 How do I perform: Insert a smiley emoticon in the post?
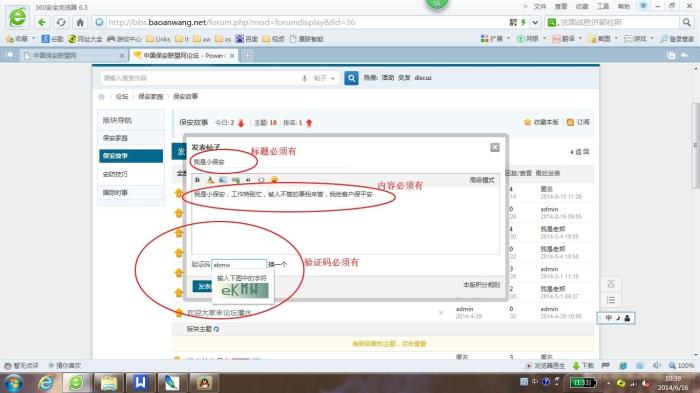point(274,180)
